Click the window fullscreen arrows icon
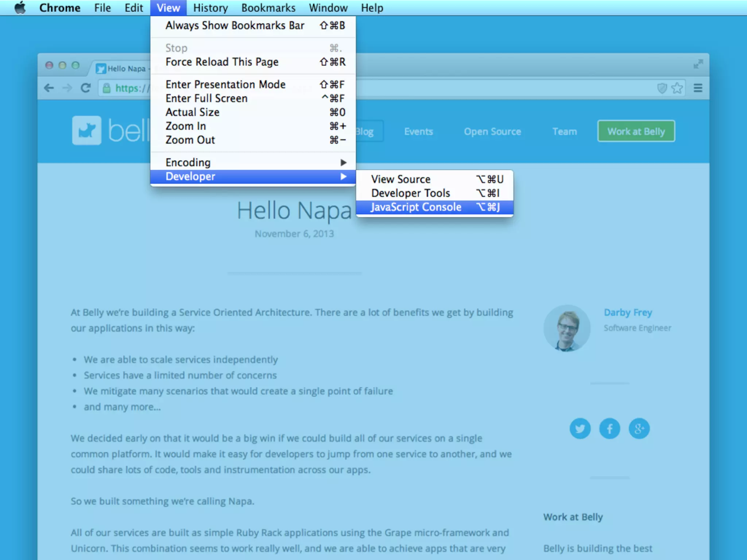Screen dimensions: 747x560 [x=698, y=64]
